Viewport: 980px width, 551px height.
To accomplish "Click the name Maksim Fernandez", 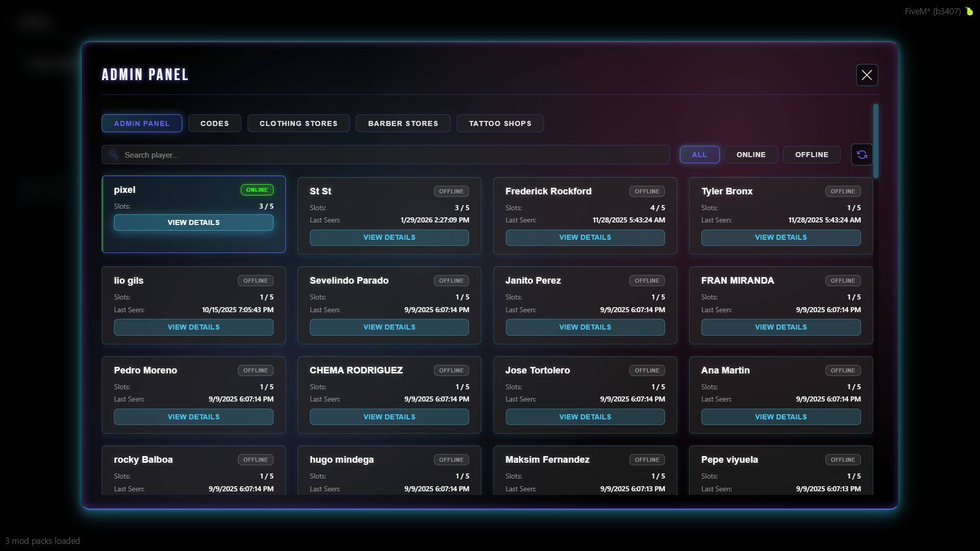I will 547,460.
